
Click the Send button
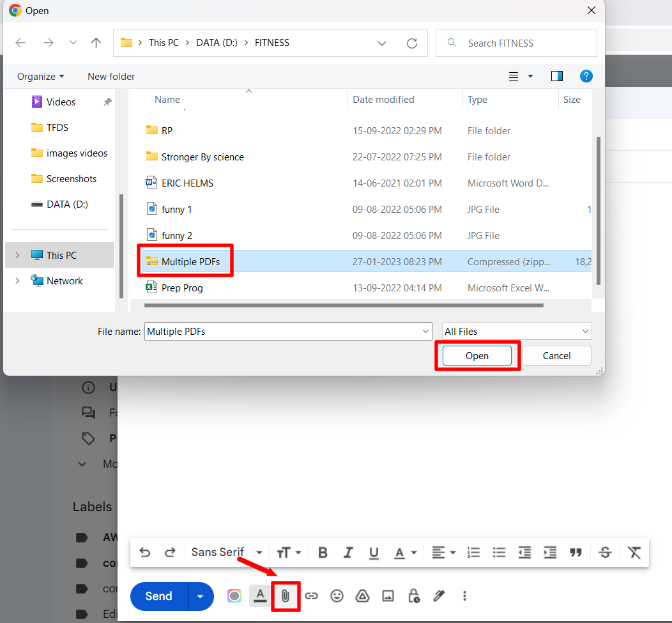click(159, 596)
